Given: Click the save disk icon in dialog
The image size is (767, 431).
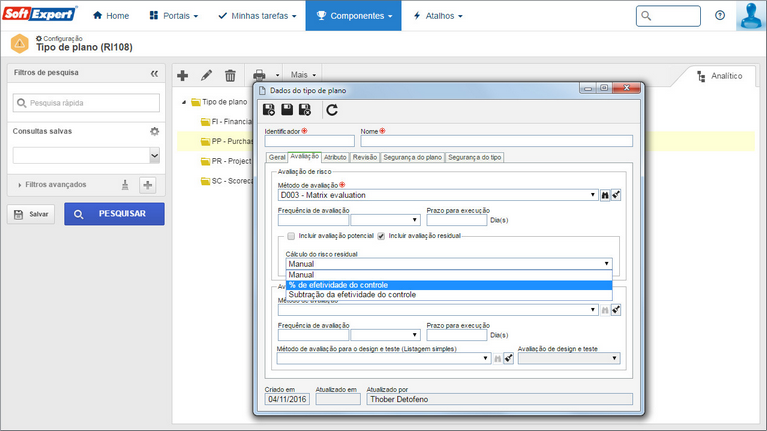Looking at the screenshot, I should click(x=287, y=110).
